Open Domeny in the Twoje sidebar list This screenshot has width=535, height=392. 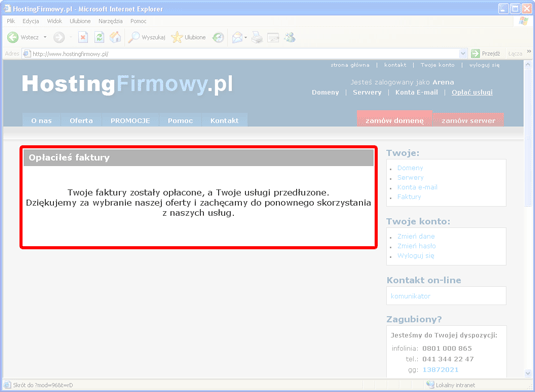(410, 168)
